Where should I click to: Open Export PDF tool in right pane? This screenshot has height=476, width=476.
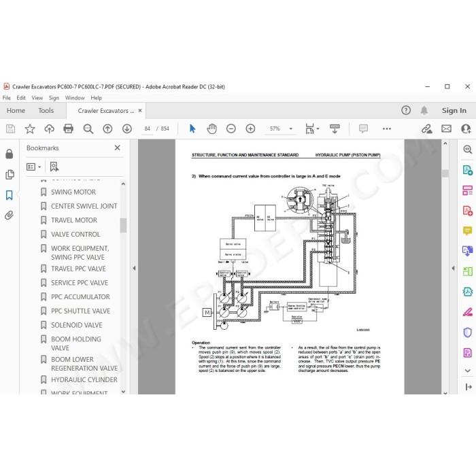pyautogui.click(x=468, y=170)
